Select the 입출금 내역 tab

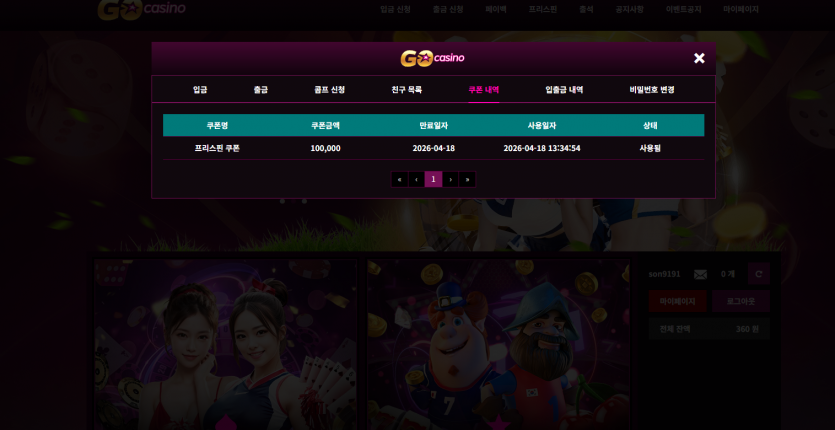point(564,90)
